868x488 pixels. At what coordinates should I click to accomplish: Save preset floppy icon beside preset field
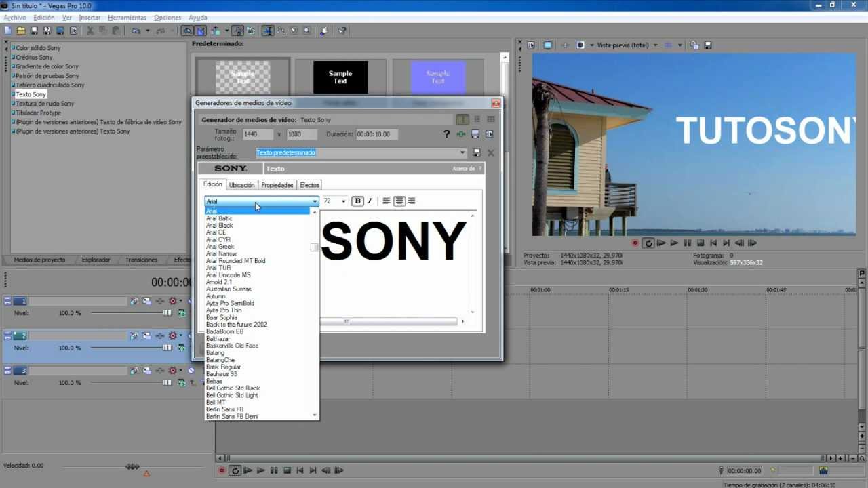pyautogui.click(x=477, y=153)
